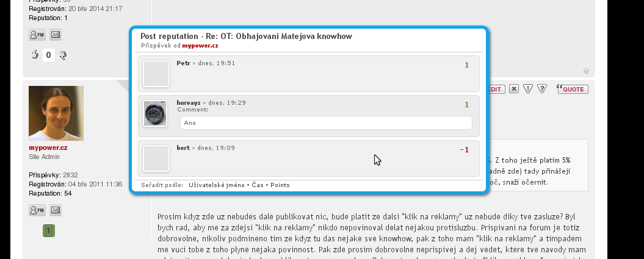Open PM icon in upper user profile

37,35
